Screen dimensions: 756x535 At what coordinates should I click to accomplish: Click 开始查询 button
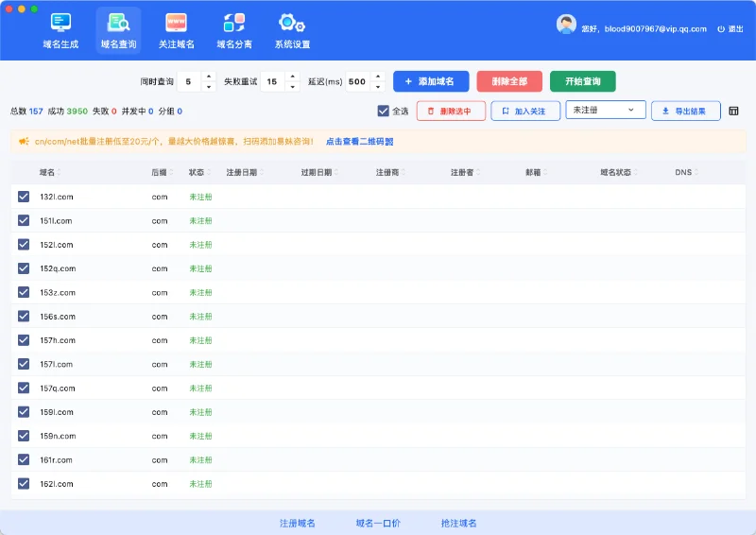[x=583, y=81]
